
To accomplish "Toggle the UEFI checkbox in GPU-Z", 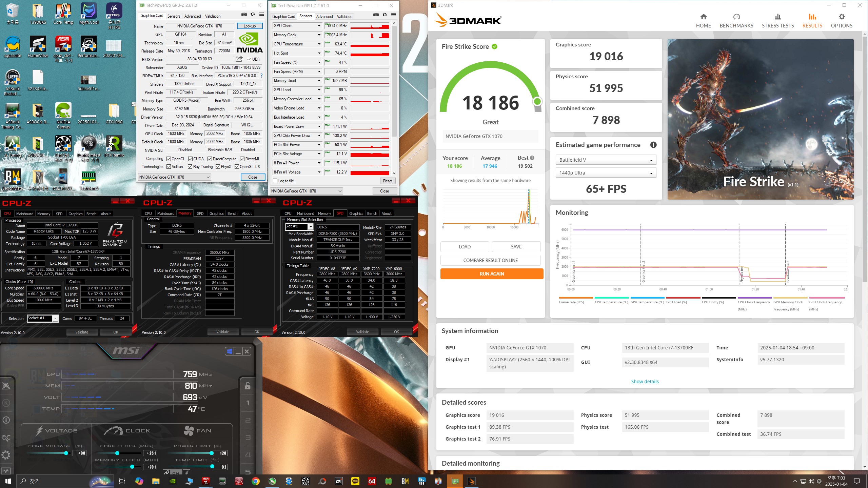I will 249,59.
